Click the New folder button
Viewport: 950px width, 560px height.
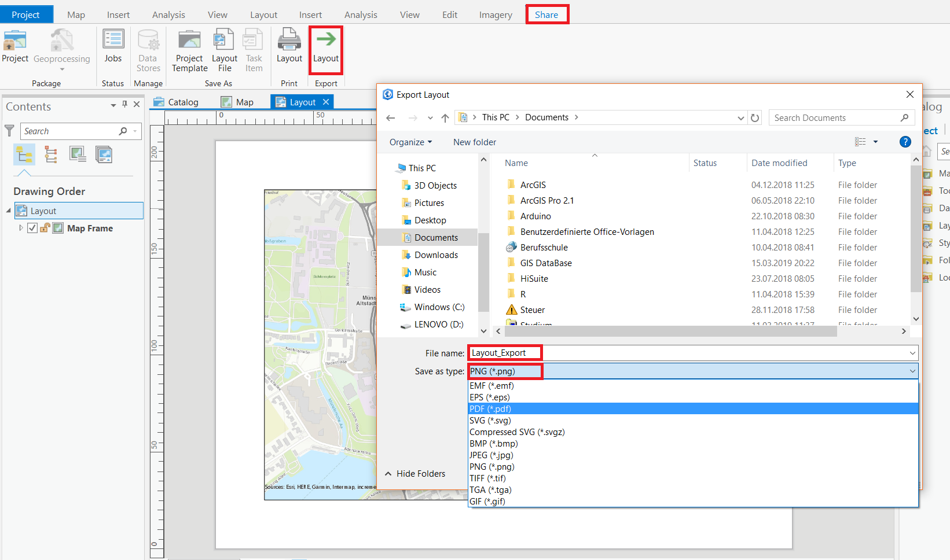pos(474,142)
